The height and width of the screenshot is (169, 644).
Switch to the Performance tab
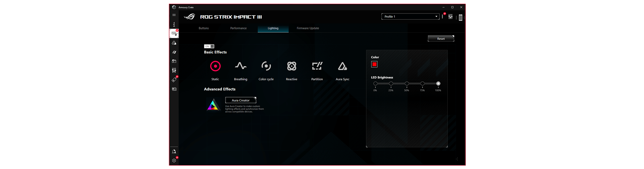tap(238, 28)
